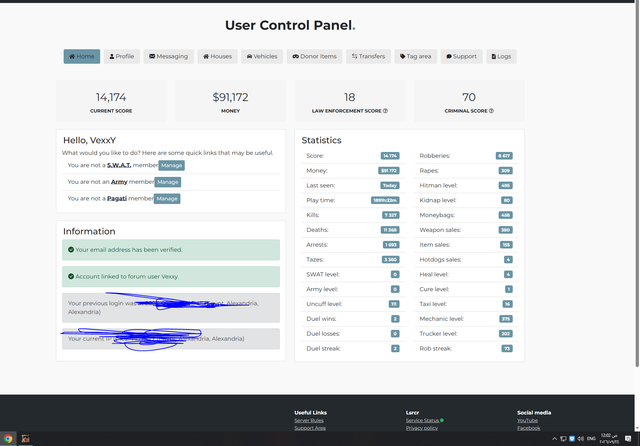
Task: Open Server Rules footer link
Action: click(x=309, y=420)
